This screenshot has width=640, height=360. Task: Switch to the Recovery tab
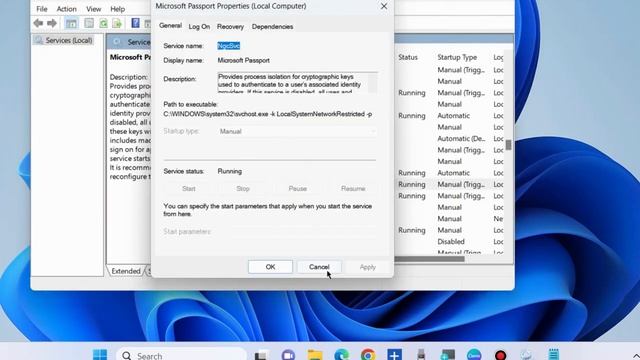[230, 27]
